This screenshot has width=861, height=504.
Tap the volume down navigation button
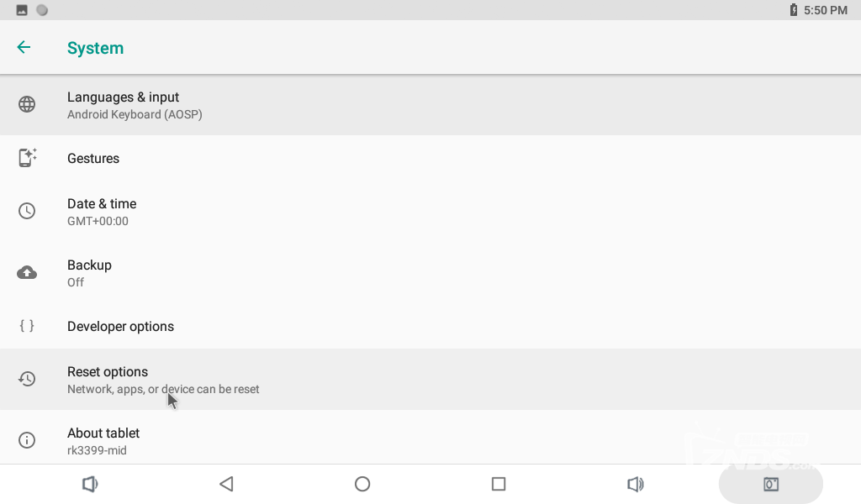(x=90, y=484)
